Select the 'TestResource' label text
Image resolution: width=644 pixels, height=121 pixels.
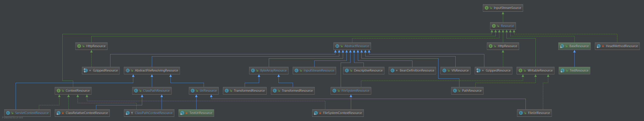pyautogui.click(x=579, y=70)
